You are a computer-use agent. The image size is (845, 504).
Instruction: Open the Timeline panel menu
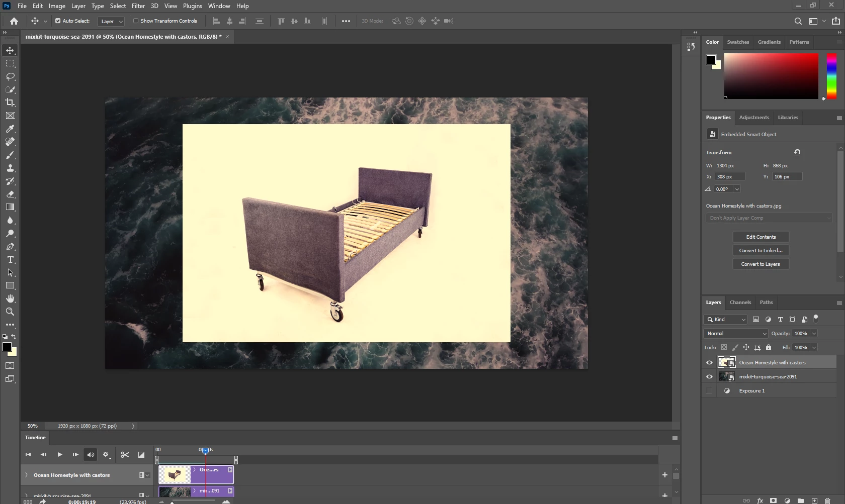(675, 438)
